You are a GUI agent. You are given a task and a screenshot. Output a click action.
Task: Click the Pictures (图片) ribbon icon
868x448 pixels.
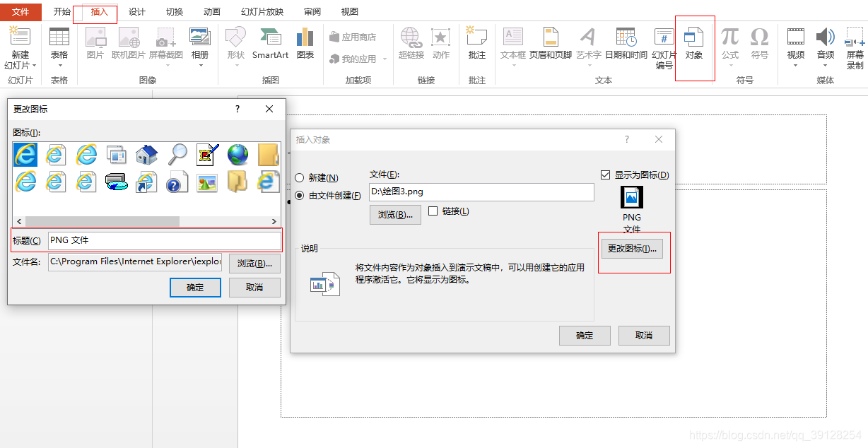95,37
